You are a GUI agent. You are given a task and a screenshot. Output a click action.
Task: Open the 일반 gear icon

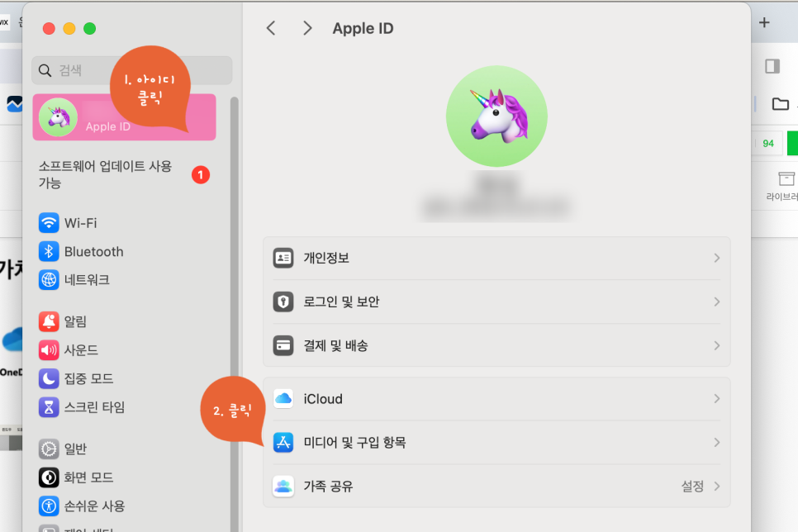(49, 449)
